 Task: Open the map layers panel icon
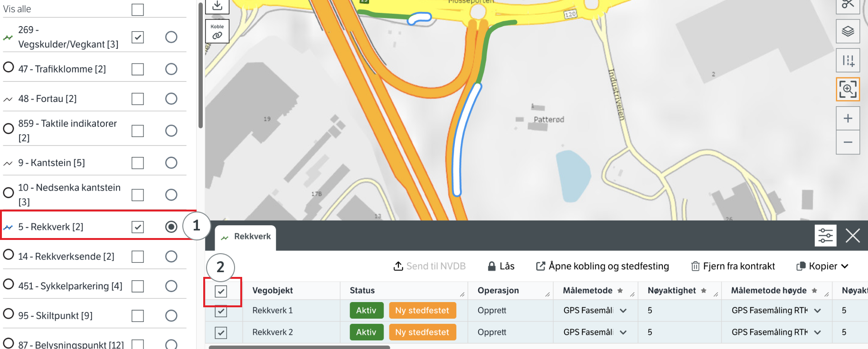click(848, 32)
